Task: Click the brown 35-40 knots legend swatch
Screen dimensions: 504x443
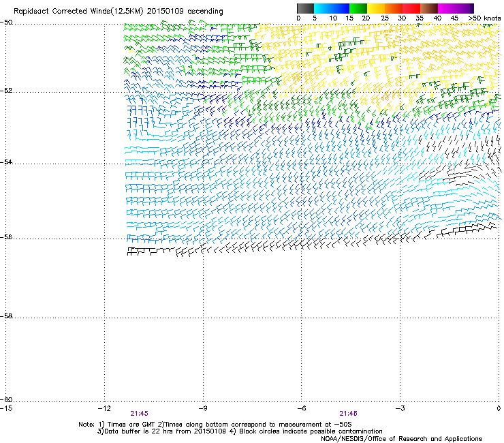Action: click(x=429, y=8)
